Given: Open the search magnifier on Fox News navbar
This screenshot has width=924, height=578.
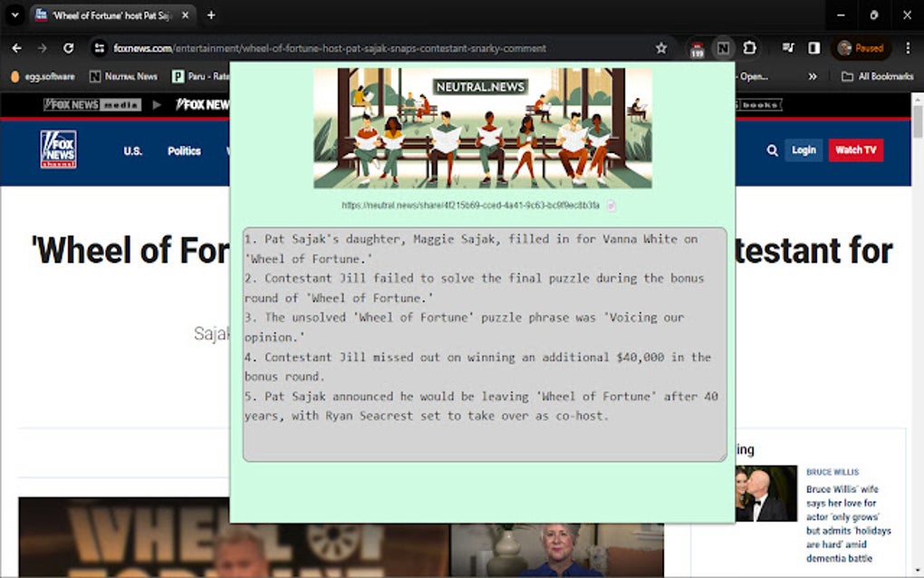Looking at the screenshot, I should pyautogui.click(x=772, y=149).
